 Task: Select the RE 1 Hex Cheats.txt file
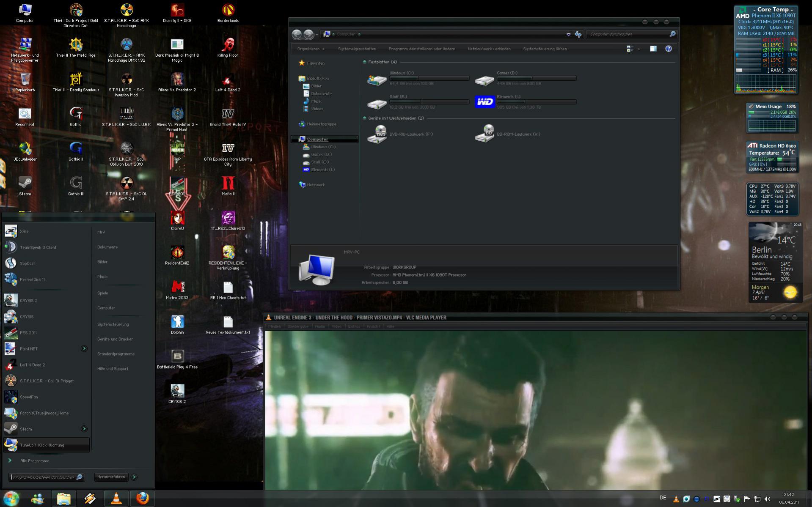coord(228,290)
